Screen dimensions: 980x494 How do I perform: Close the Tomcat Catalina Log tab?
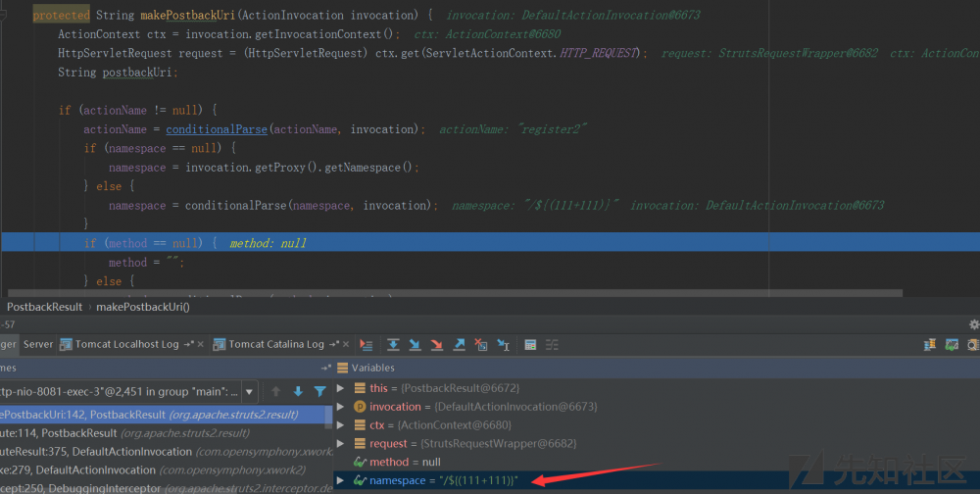(348, 345)
